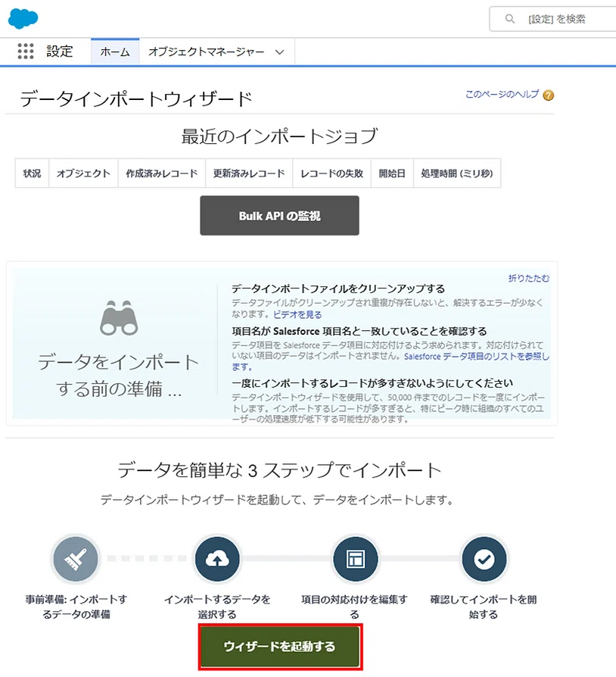The height and width of the screenshot is (677, 616).
Task: Expand the オブジェクトマネージャー dropdown chevron
Action: point(279,52)
